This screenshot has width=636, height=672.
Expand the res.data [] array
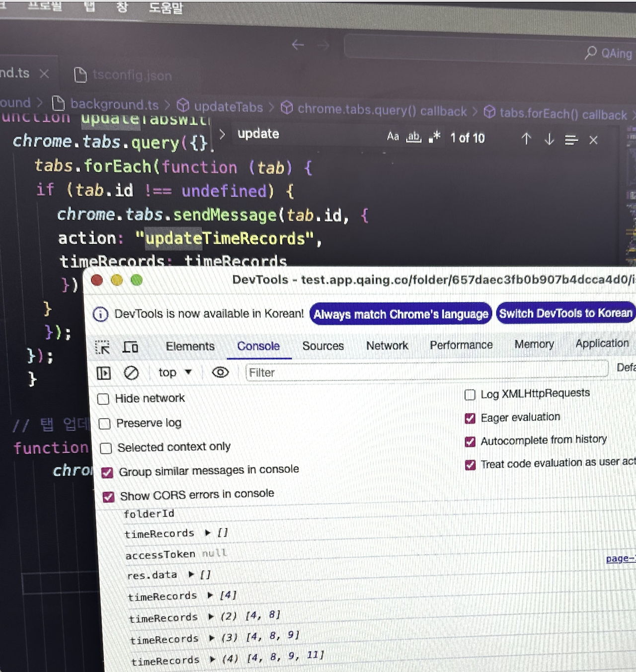pos(191,575)
